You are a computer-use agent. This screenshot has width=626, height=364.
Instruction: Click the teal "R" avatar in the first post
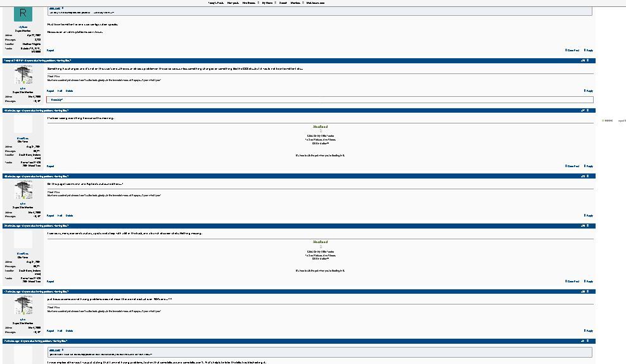(23, 13)
